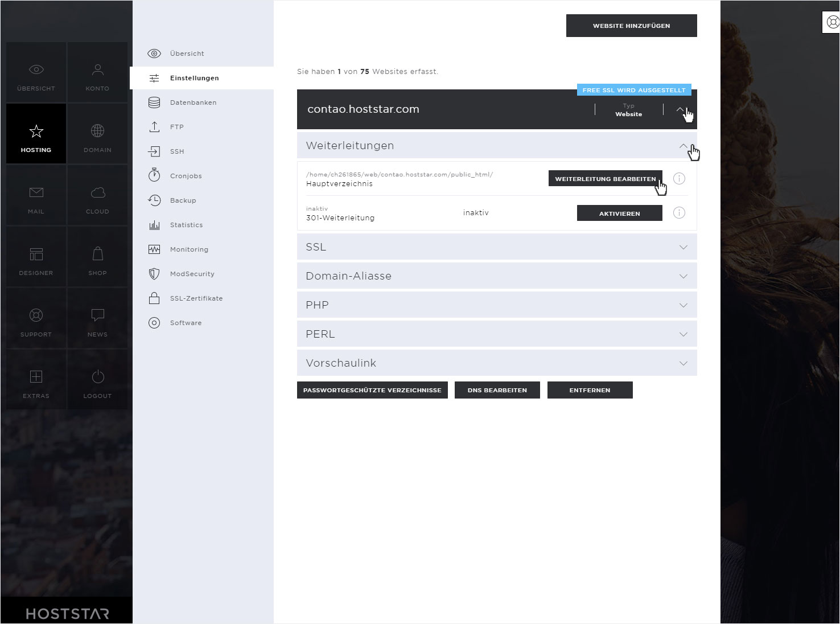
Task: Collapse the Weiterleitungen section
Action: point(683,146)
